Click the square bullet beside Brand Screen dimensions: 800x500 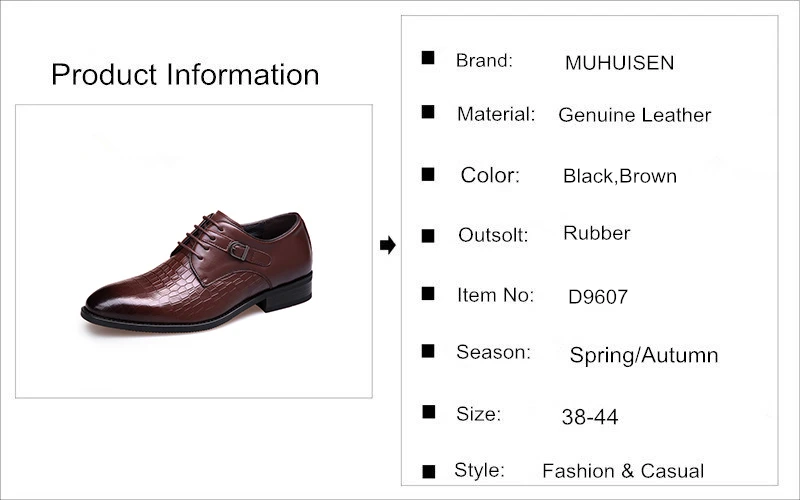[428, 58]
